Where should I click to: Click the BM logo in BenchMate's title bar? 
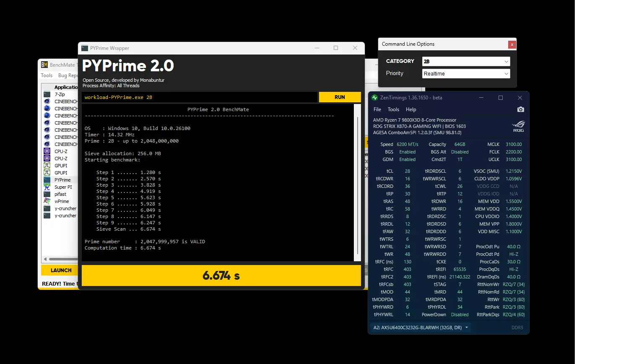click(44, 65)
